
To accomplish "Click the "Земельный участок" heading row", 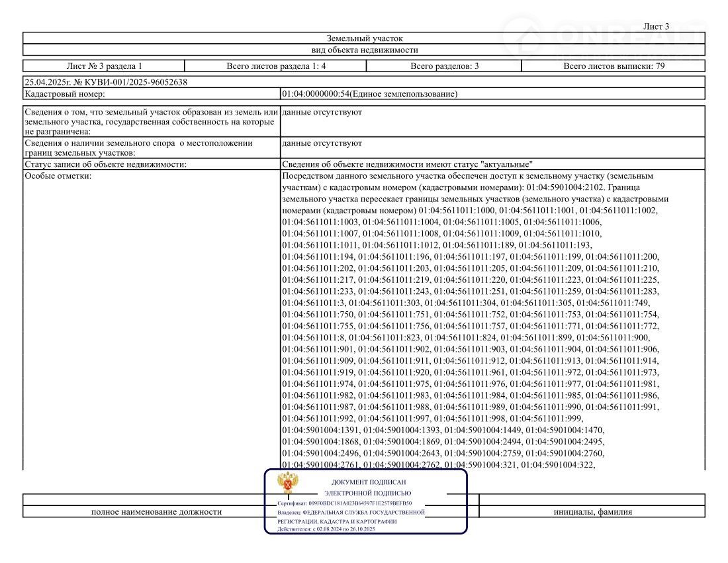I will tap(364, 38).
